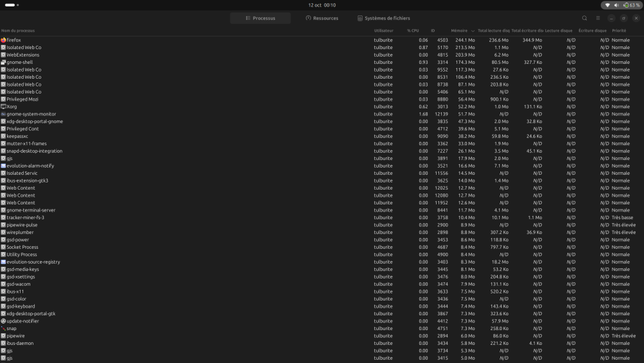Click the Xorg process icon
Viewport: 644px width, 363px height.
[3, 106]
